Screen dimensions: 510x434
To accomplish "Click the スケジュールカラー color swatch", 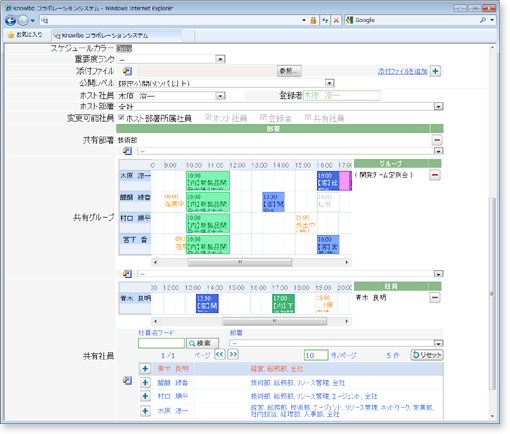I will [x=124, y=49].
